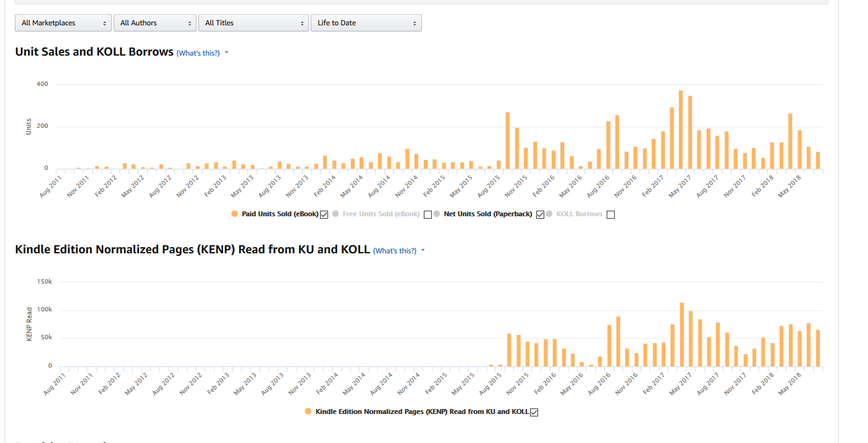Uncheck the Paid Units Sold (eBook) checkbox
This screenshot has height=443, width=868.
pyautogui.click(x=324, y=214)
